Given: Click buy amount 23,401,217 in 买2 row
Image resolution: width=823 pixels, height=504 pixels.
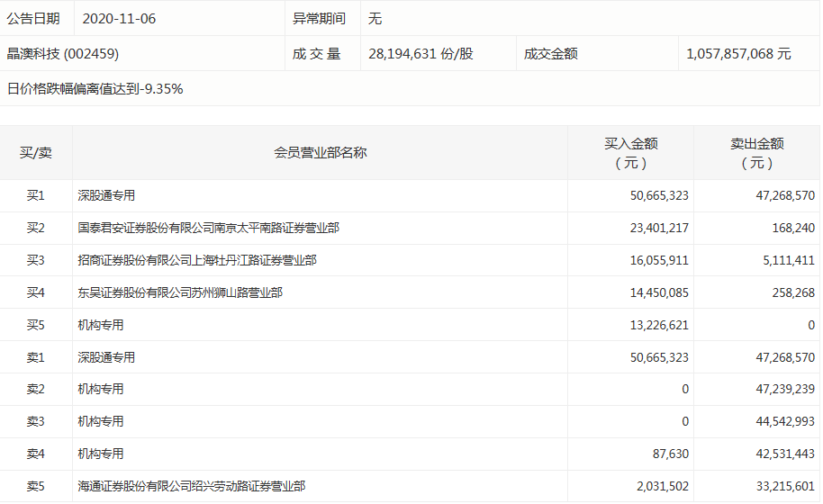Looking at the screenshot, I should pyautogui.click(x=659, y=228).
